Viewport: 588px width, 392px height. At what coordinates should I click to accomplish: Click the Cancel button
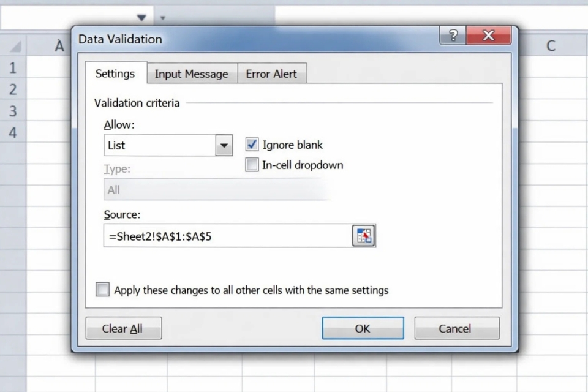457,328
